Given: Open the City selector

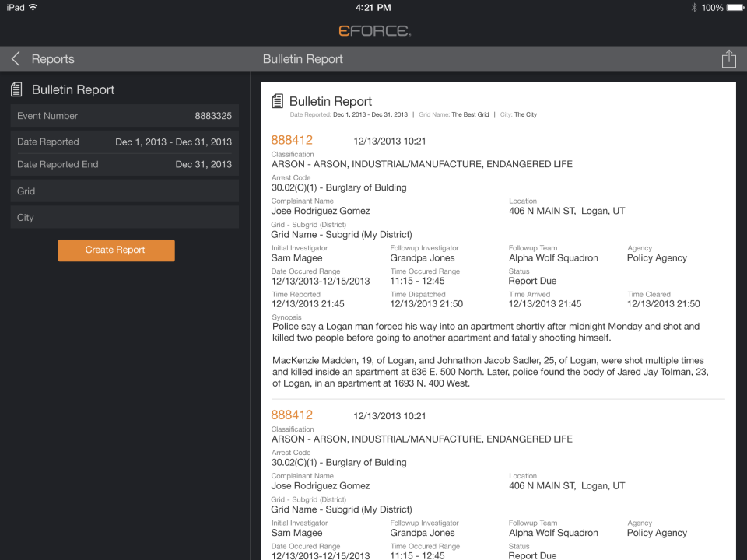Looking at the screenshot, I should [124, 217].
